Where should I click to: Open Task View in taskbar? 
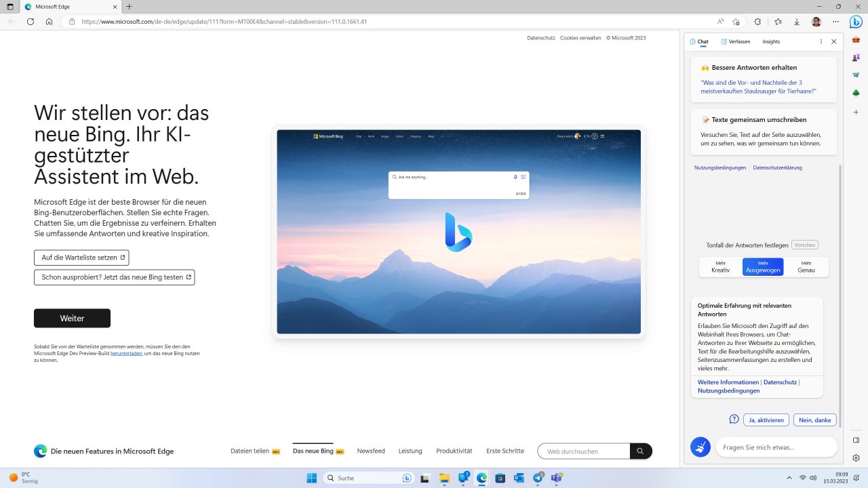click(426, 478)
